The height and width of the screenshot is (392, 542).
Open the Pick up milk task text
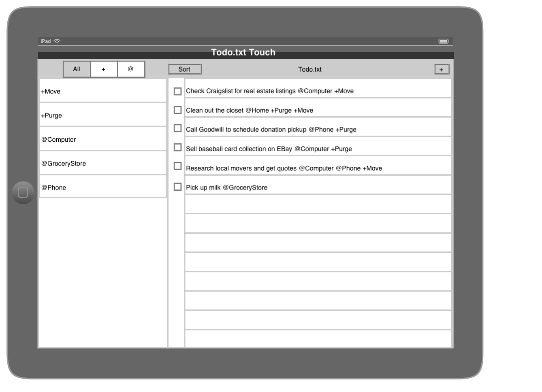coord(227,187)
